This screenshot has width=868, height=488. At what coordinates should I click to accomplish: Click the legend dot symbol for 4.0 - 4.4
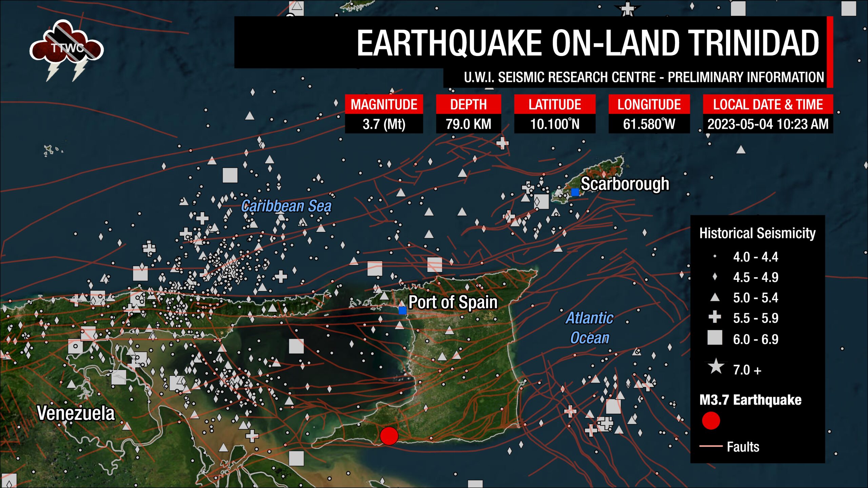point(715,257)
